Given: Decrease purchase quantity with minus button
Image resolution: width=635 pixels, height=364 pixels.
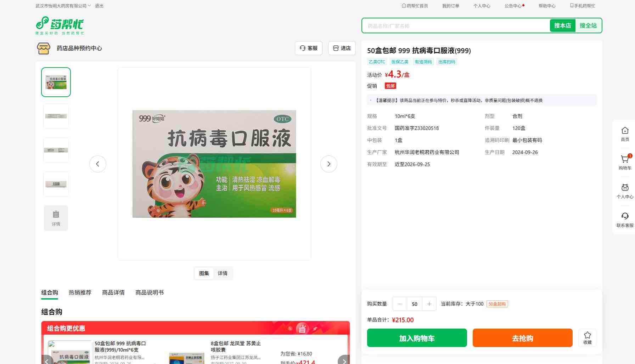Looking at the screenshot, I should [x=400, y=304].
